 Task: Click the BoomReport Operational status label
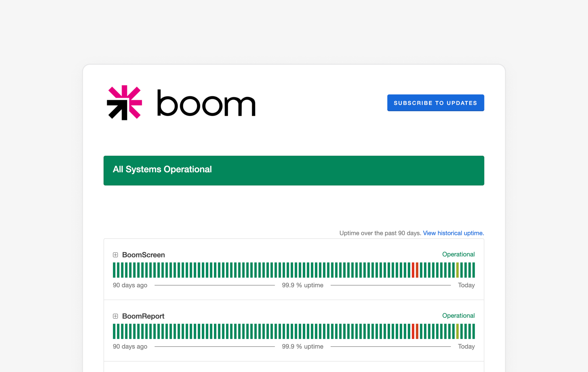click(458, 316)
